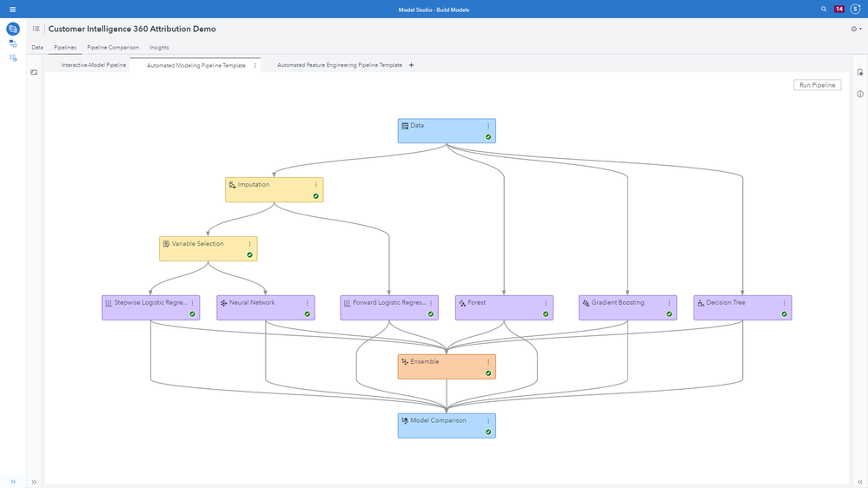
Task: Open the notifications badge showing 14
Action: (x=839, y=9)
